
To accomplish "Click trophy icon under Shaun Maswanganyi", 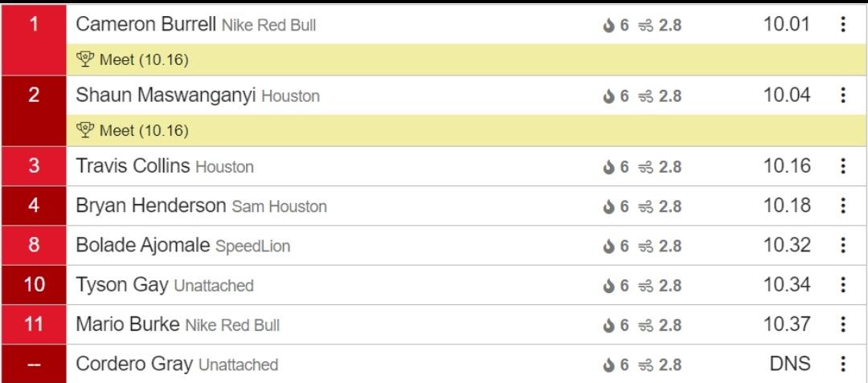I will click(85, 130).
